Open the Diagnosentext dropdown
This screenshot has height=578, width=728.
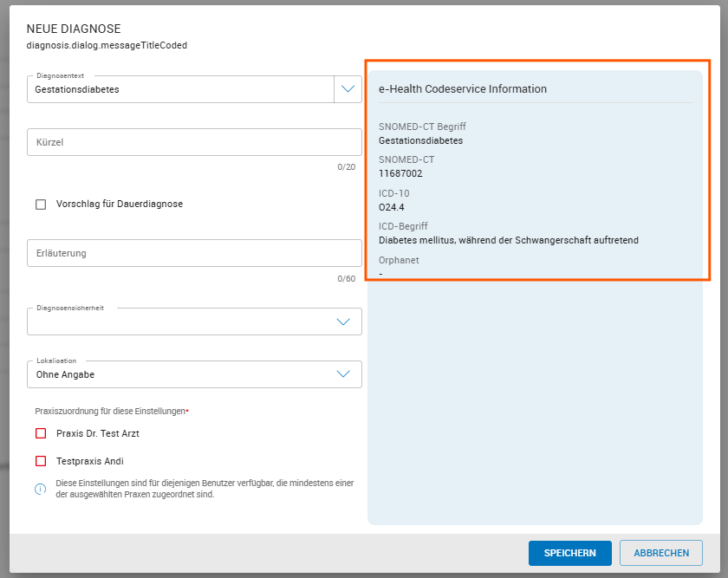[x=348, y=88]
